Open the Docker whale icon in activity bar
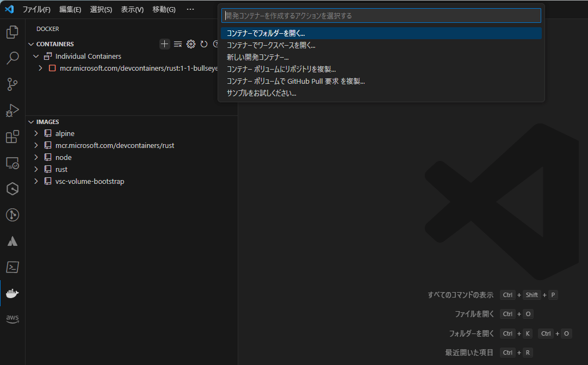Screen dimensions: 588x365 [13, 293]
